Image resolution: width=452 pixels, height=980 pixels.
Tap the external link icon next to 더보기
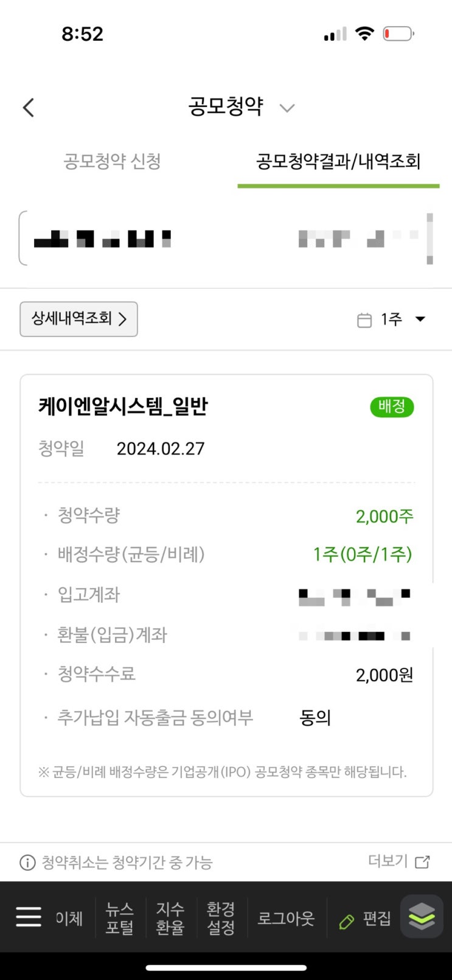422,862
